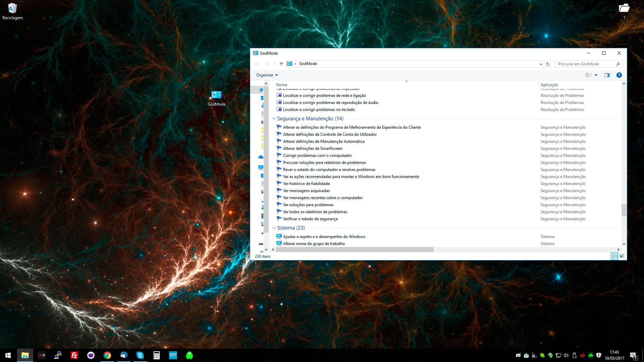
Task: Select Ajustar o aspeto e o desempenho do Windows
Action: [x=324, y=237]
